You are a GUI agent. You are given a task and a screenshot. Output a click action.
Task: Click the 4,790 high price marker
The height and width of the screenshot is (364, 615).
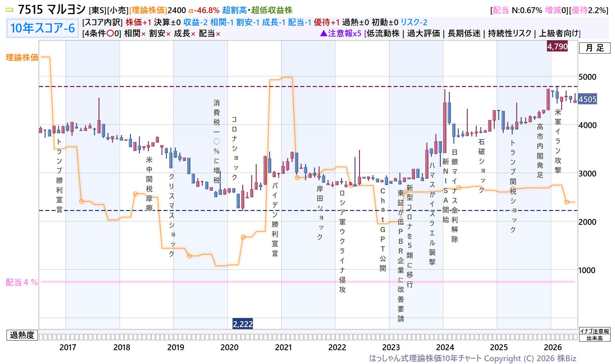click(x=557, y=47)
